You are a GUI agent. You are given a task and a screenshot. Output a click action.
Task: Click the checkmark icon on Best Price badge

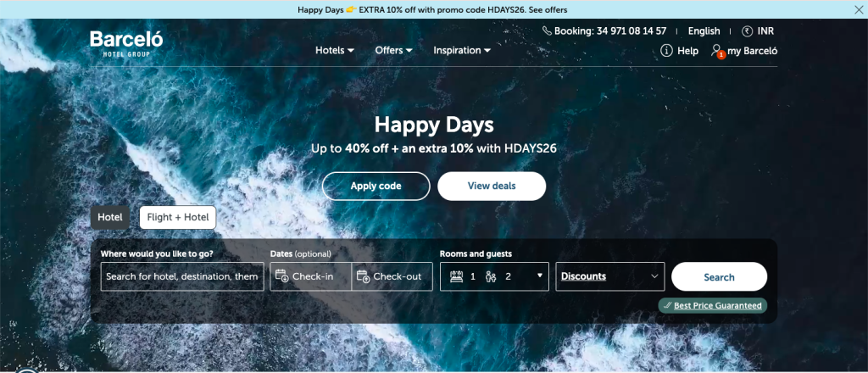[x=668, y=305]
